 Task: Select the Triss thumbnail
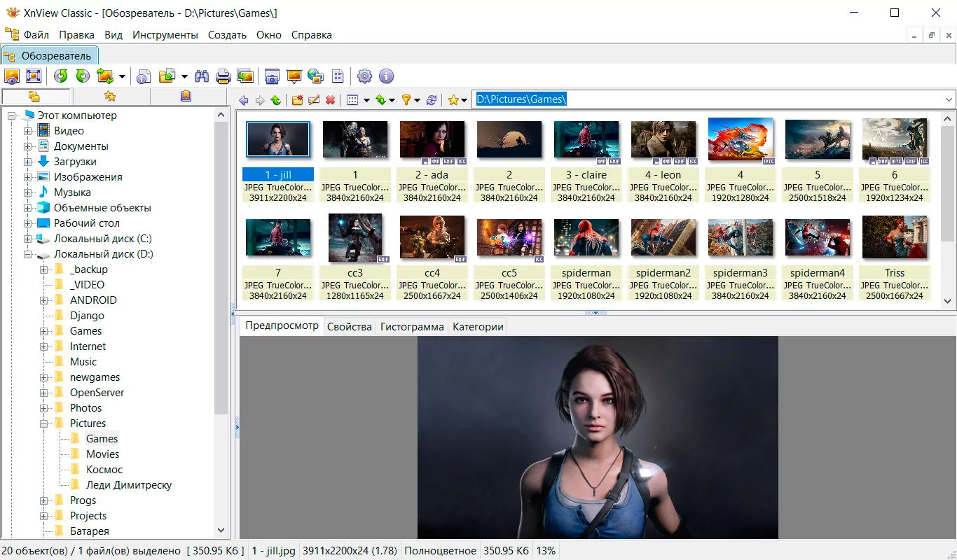[895, 258]
